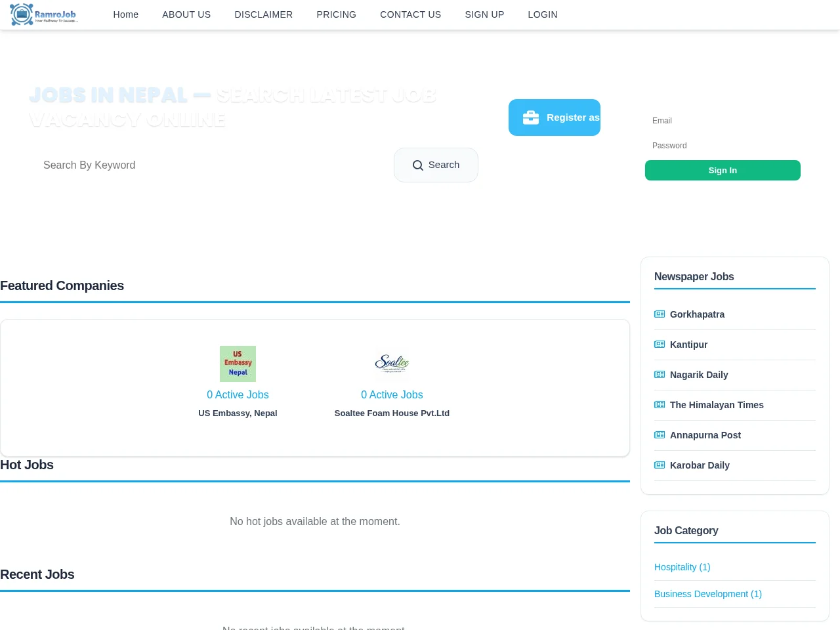The height and width of the screenshot is (630, 840).
Task: Click the green Sign In button
Action: coord(723,170)
